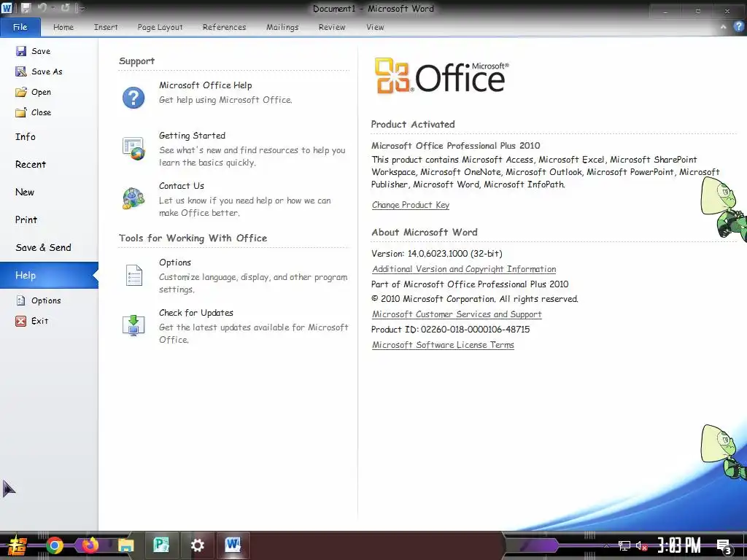This screenshot has width=747, height=560.
Task: Open the Customize Quick Access Toolbar dropdown
Action: 80,8
